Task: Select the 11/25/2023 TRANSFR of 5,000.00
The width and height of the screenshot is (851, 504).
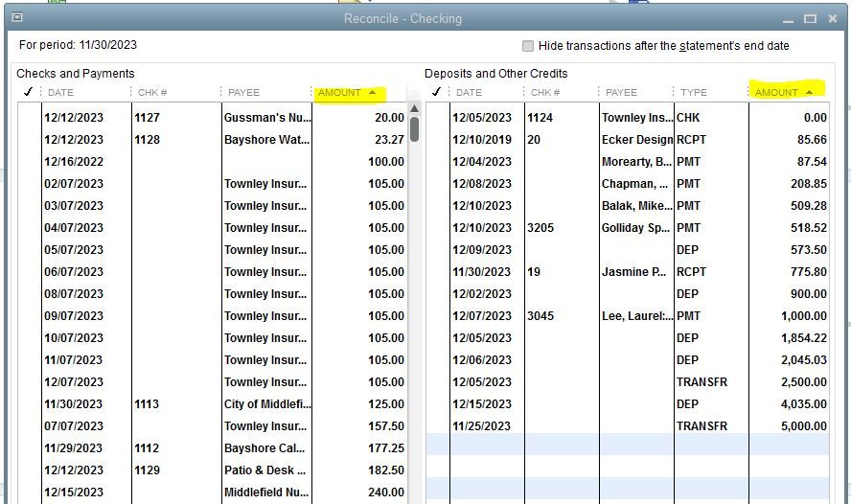Action: pyautogui.click(x=628, y=426)
